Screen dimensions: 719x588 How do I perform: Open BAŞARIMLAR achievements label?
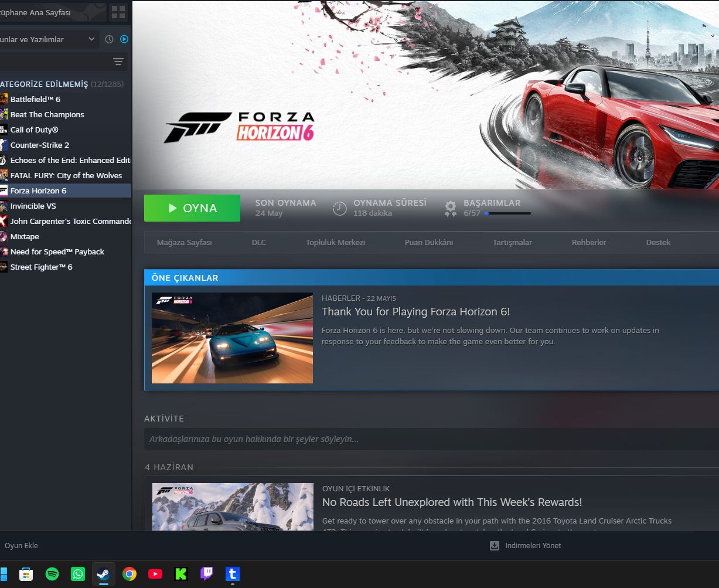point(492,203)
